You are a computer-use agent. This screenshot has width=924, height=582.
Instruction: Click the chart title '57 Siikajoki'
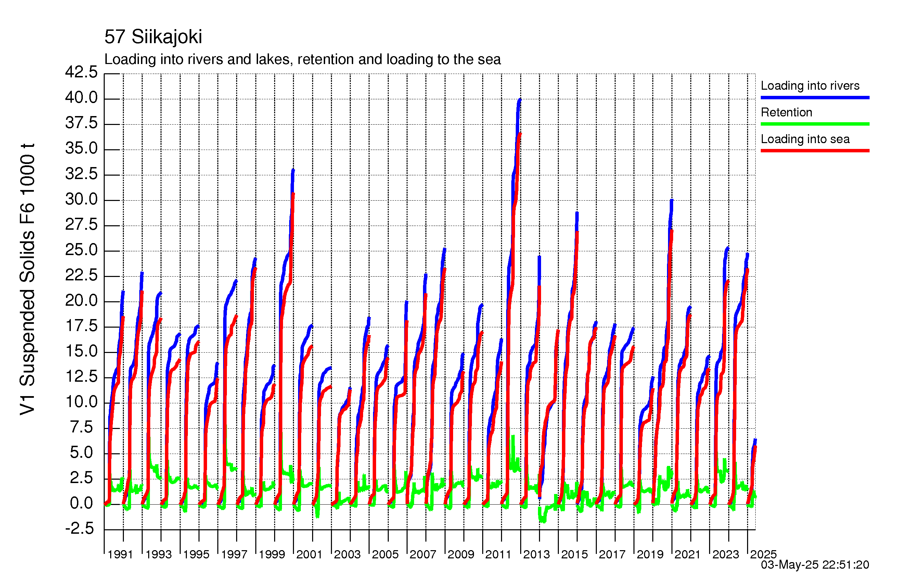153,37
